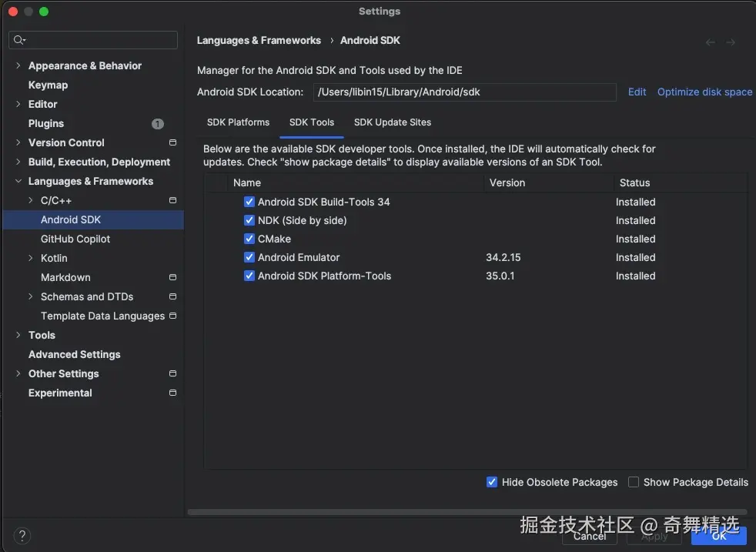Screen dimensions: 756x552
Task: Click the Apply button
Action: pyautogui.click(x=654, y=536)
